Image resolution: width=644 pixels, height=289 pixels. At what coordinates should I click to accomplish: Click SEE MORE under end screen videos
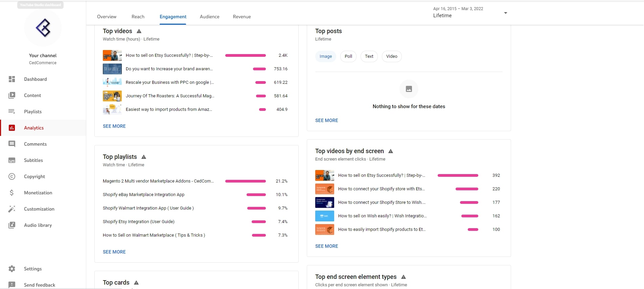pyautogui.click(x=327, y=246)
